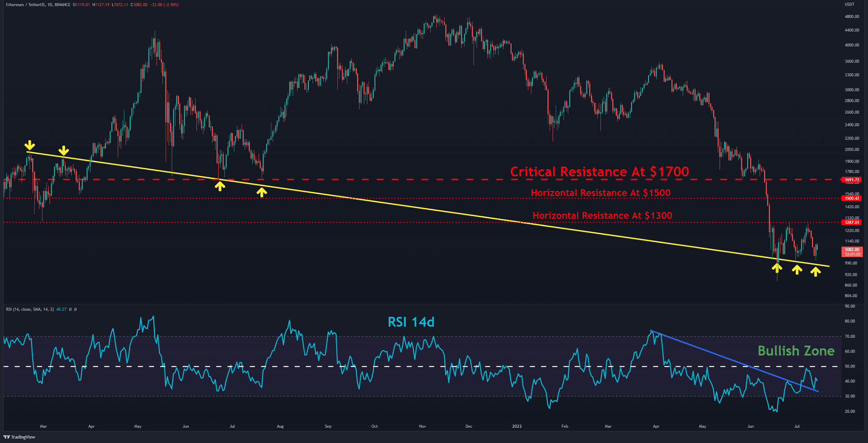Click the Dec time axis label
Viewport: 868px width, 443px height.
coord(469,426)
